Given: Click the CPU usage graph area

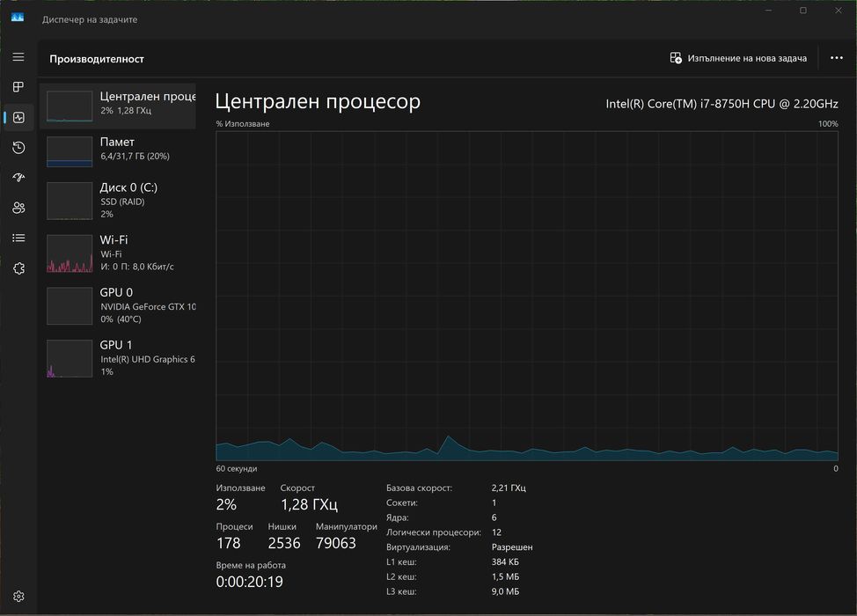Looking at the screenshot, I should coord(527,296).
